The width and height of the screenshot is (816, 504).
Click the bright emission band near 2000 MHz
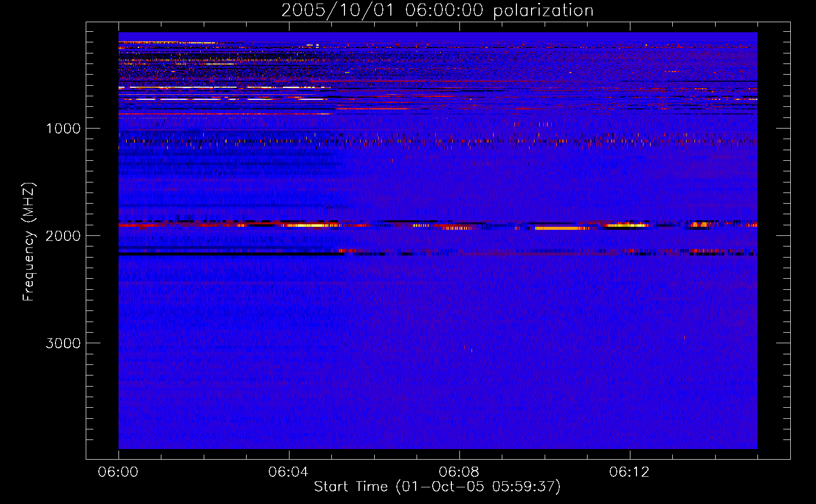pyautogui.click(x=438, y=225)
